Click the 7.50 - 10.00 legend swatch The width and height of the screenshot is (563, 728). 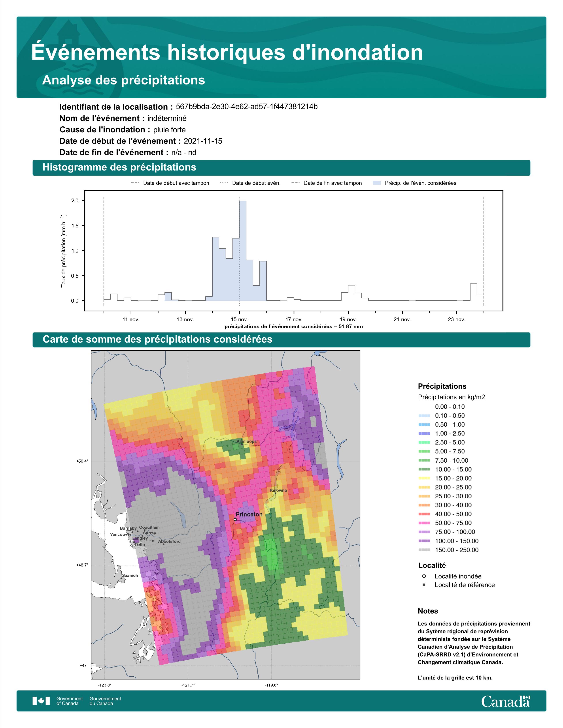click(424, 460)
